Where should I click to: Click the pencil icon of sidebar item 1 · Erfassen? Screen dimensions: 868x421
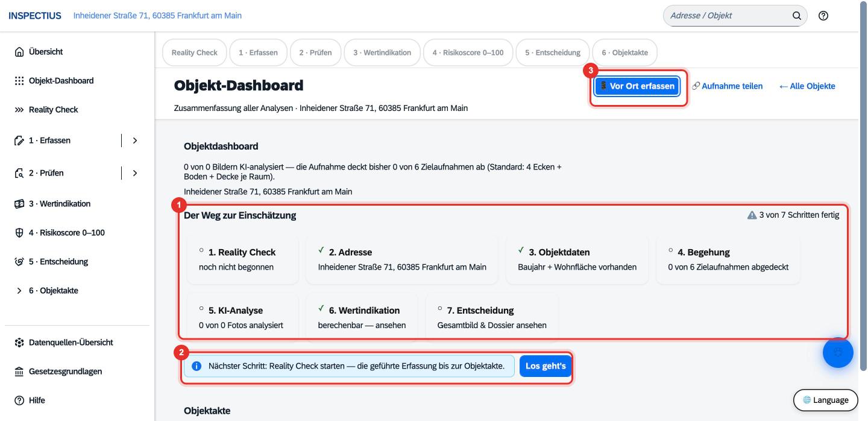(x=19, y=141)
